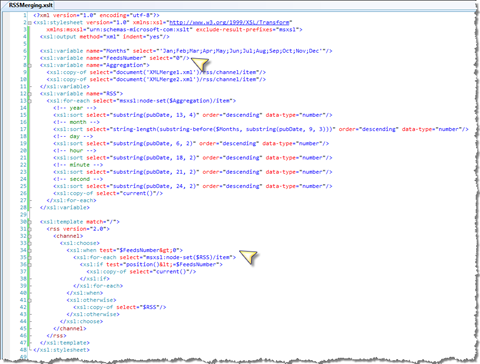This screenshot has width=480, height=364.
Task: Collapse the for-each block on line 35
Action: pos(30,258)
